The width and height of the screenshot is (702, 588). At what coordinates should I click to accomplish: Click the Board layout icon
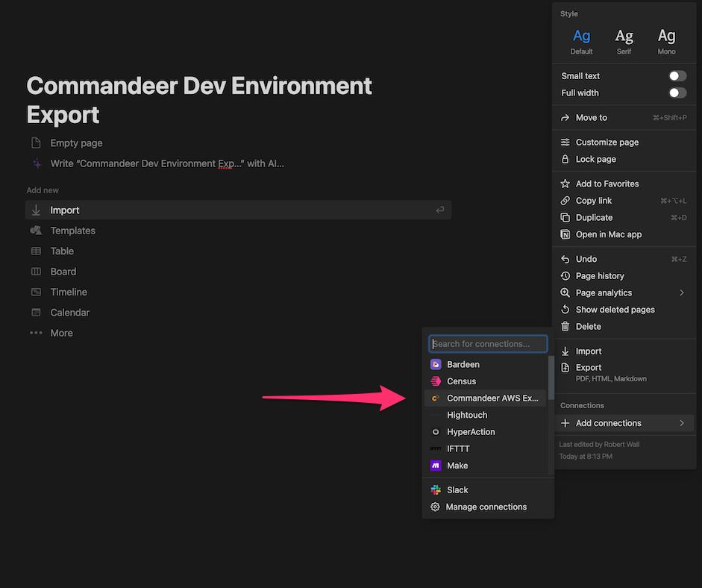click(x=36, y=272)
